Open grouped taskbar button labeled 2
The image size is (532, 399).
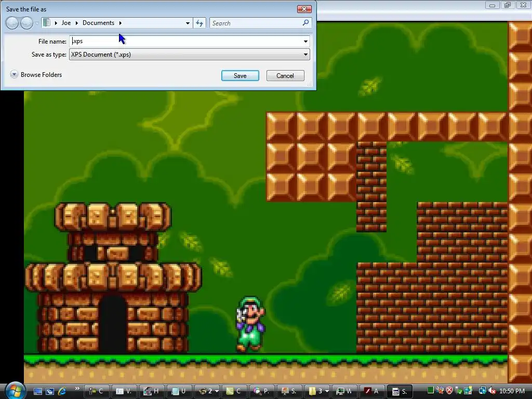(x=207, y=391)
